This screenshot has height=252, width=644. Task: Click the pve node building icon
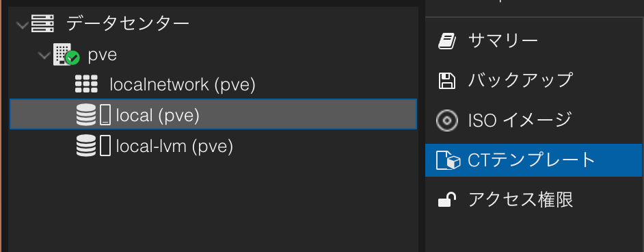(x=66, y=55)
